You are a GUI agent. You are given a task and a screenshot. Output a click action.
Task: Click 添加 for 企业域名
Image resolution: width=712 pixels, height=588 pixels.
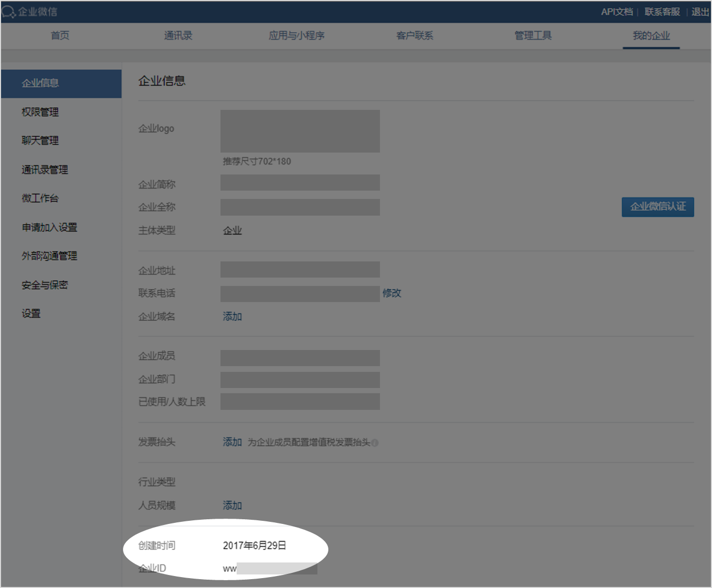232,317
